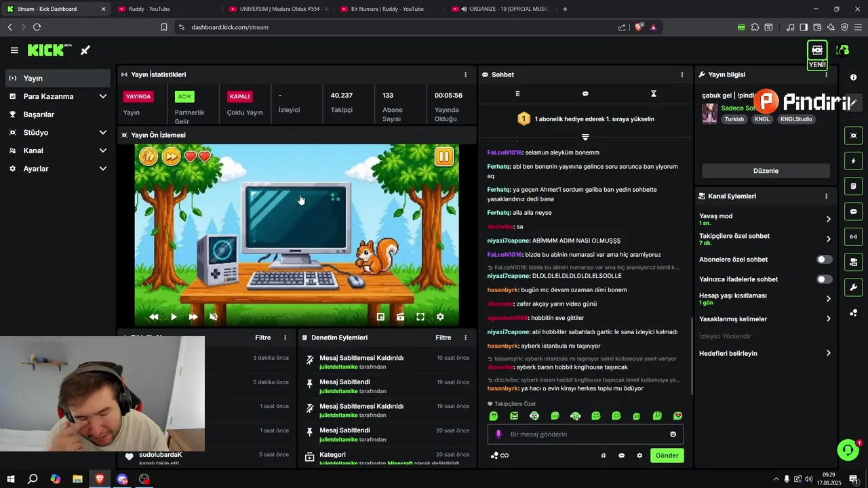Click the YENİ! multistream icon
This screenshot has height=488, width=868.
coord(817,56)
